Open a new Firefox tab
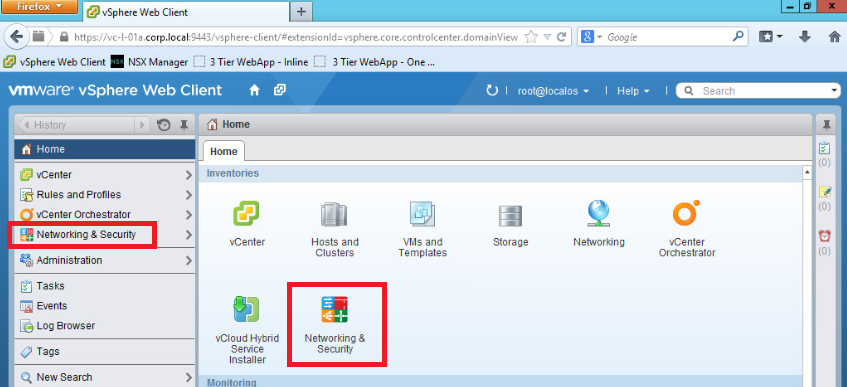 tap(301, 12)
